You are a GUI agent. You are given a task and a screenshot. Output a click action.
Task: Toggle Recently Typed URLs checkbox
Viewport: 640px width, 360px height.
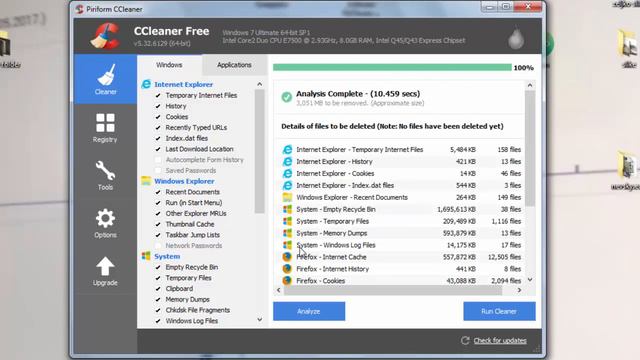158,127
